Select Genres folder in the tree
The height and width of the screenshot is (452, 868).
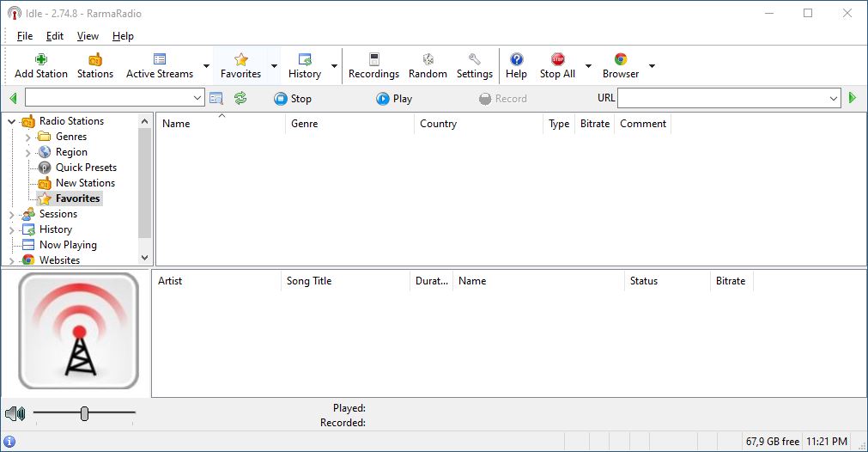pos(71,137)
